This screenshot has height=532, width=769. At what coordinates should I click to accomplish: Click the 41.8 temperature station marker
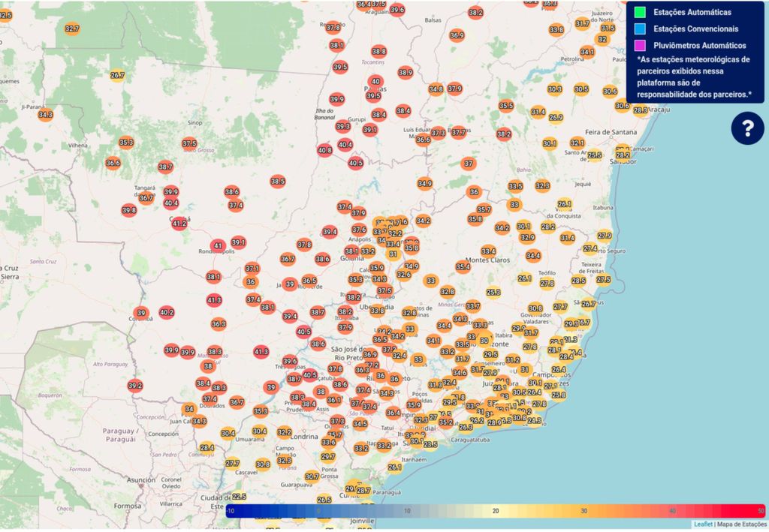[214, 300]
